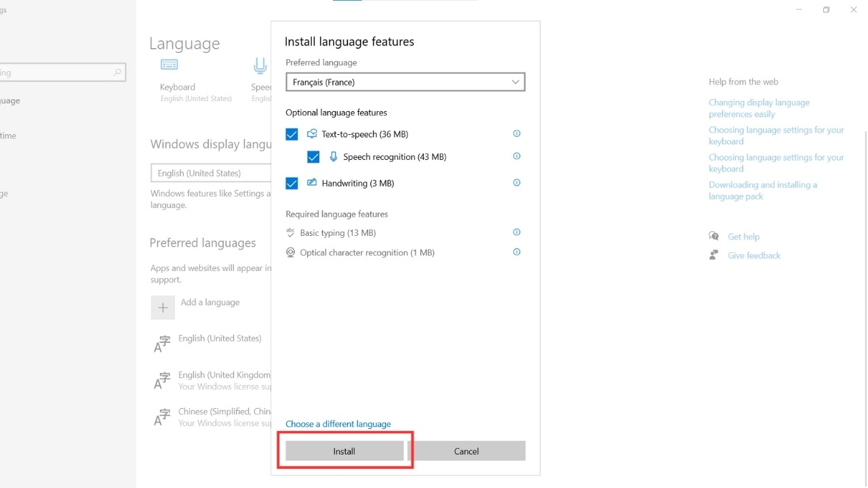This screenshot has width=868, height=488.
Task: Show info for Text-to-speech feature
Action: 517,134
